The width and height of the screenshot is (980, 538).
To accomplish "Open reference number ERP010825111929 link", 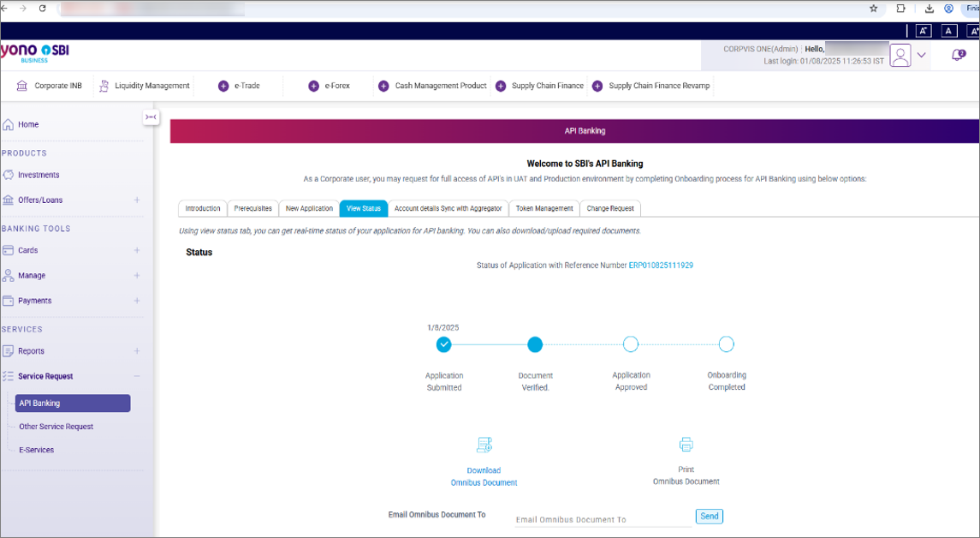I will (x=661, y=266).
